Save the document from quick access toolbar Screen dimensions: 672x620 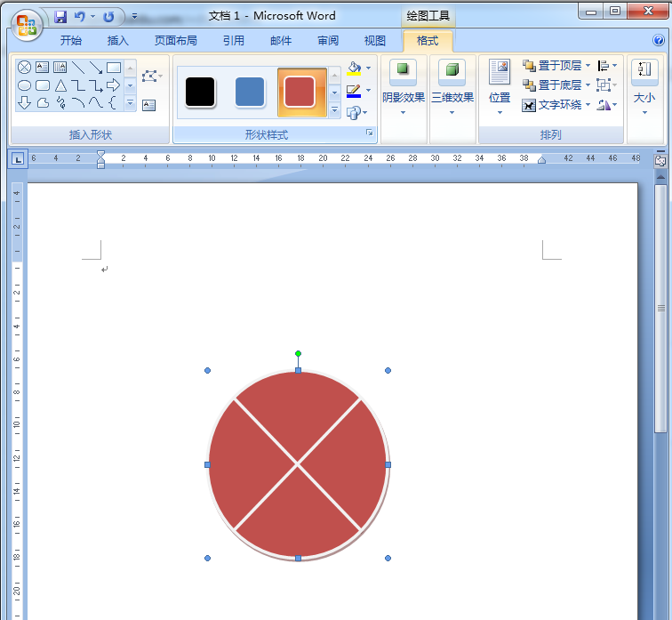[60, 17]
